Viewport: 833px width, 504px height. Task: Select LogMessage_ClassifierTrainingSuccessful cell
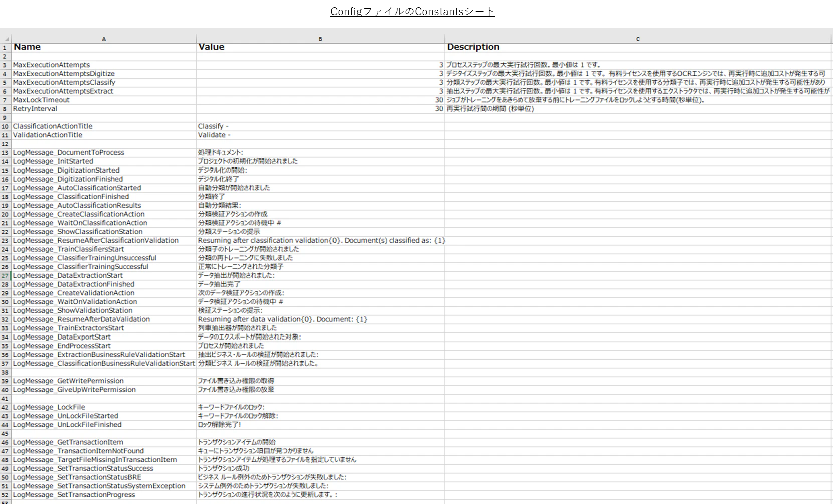[x=104, y=267]
